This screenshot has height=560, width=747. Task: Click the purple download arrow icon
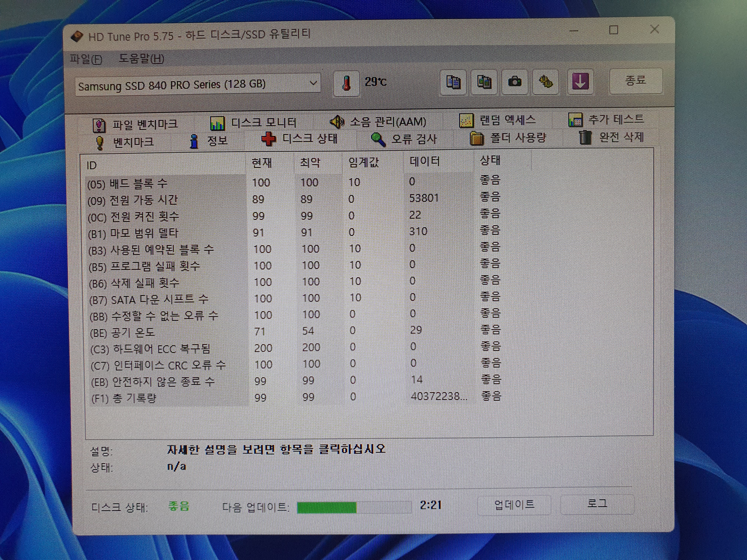[x=580, y=81]
